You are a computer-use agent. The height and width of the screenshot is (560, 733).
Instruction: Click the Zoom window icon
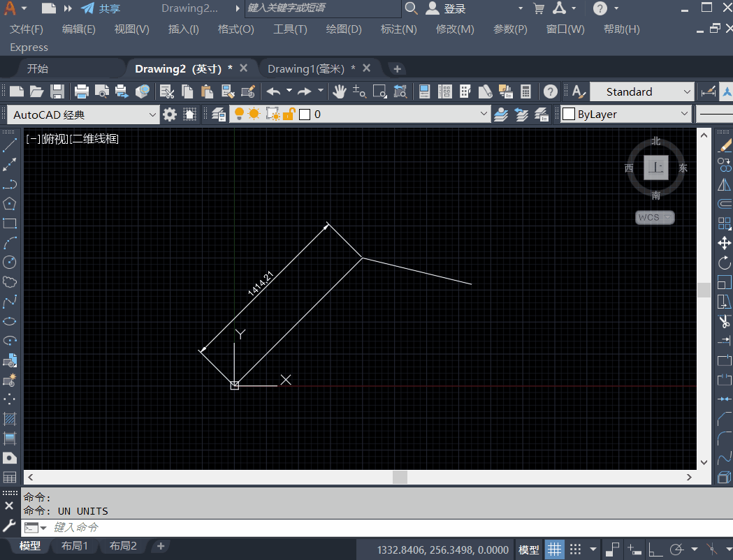tap(379, 91)
